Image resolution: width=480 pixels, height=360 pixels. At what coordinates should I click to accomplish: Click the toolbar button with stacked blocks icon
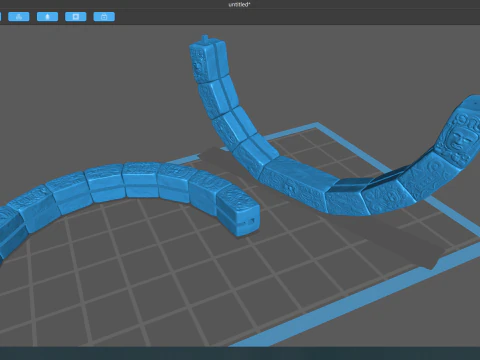[x=19, y=17]
